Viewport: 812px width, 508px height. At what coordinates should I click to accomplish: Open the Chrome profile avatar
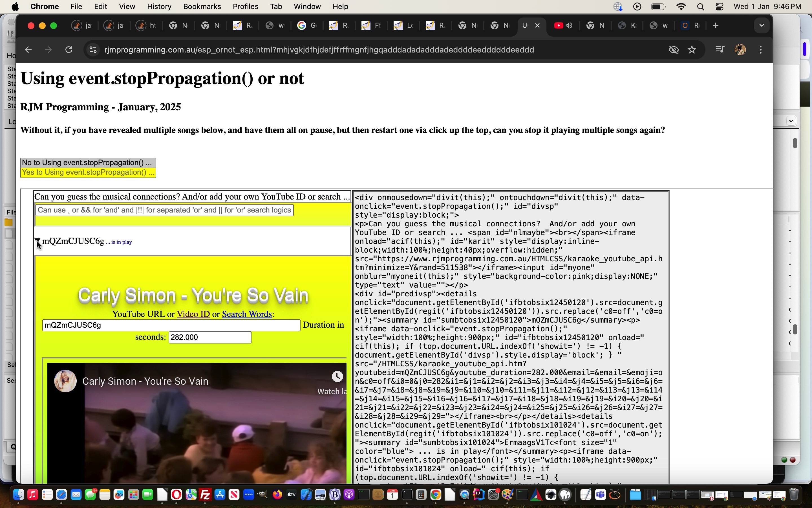(741, 50)
